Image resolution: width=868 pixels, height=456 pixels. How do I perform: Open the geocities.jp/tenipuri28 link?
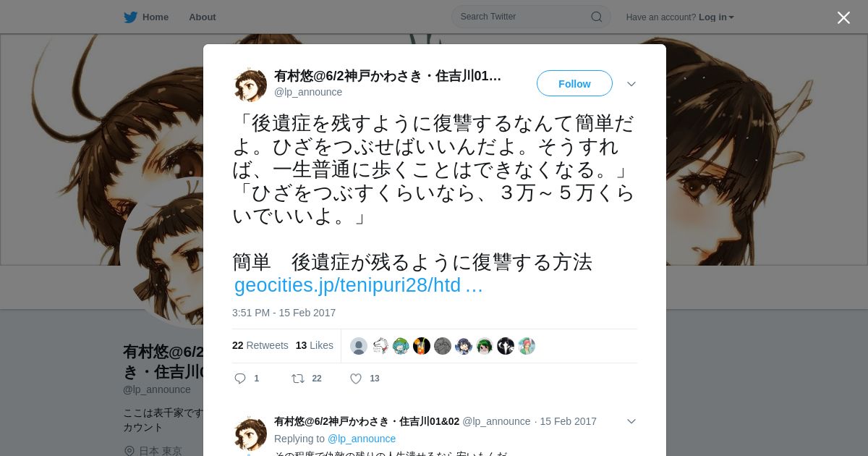[x=358, y=285]
